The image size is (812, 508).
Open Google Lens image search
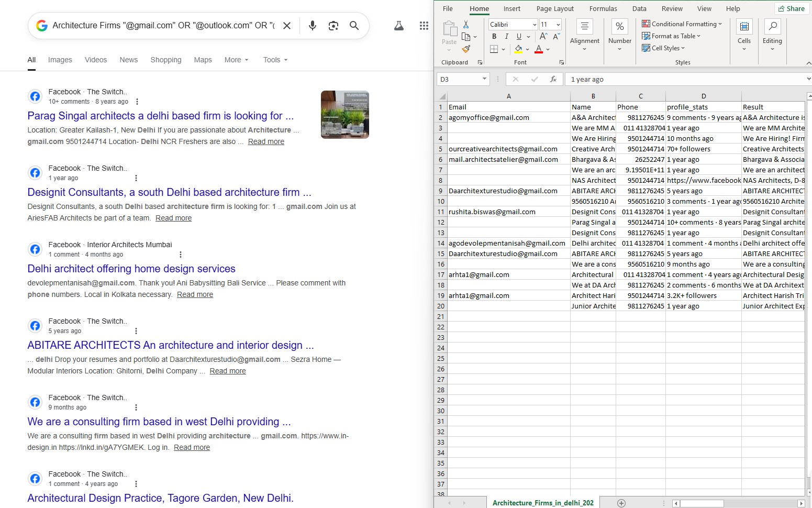tap(333, 26)
